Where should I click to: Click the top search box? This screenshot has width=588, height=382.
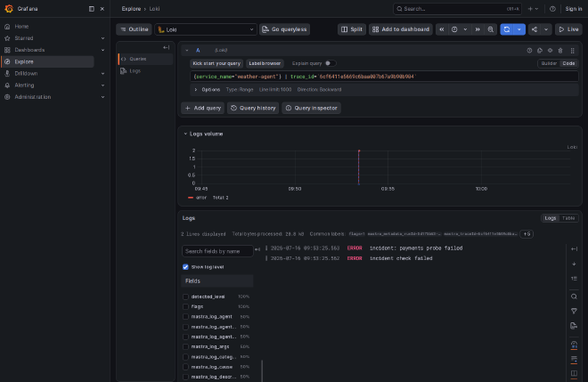[457, 9]
